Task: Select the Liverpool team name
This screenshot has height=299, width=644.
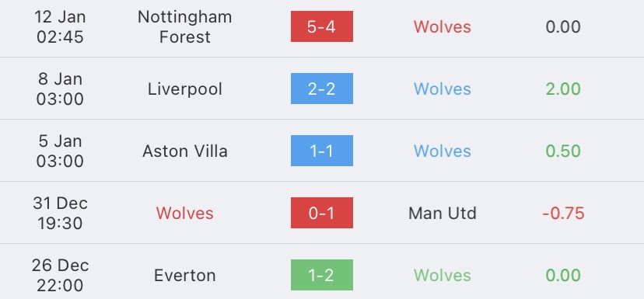Action: point(185,89)
